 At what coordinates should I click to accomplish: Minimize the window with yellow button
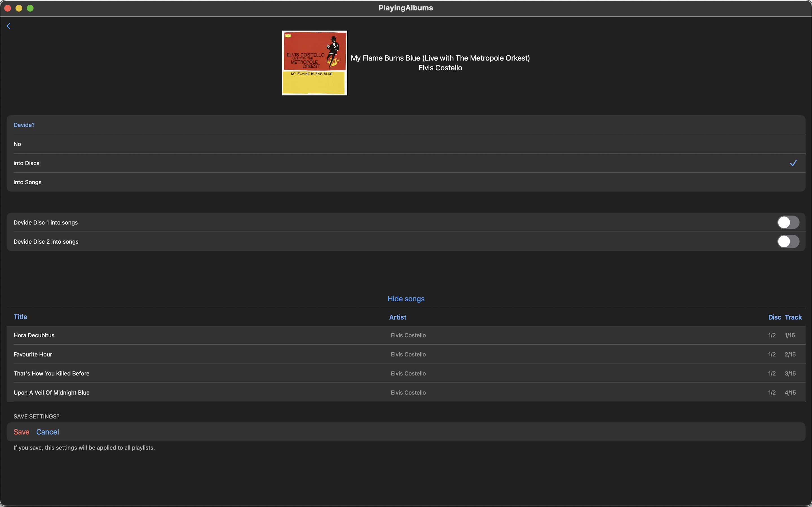pyautogui.click(x=19, y=8)
